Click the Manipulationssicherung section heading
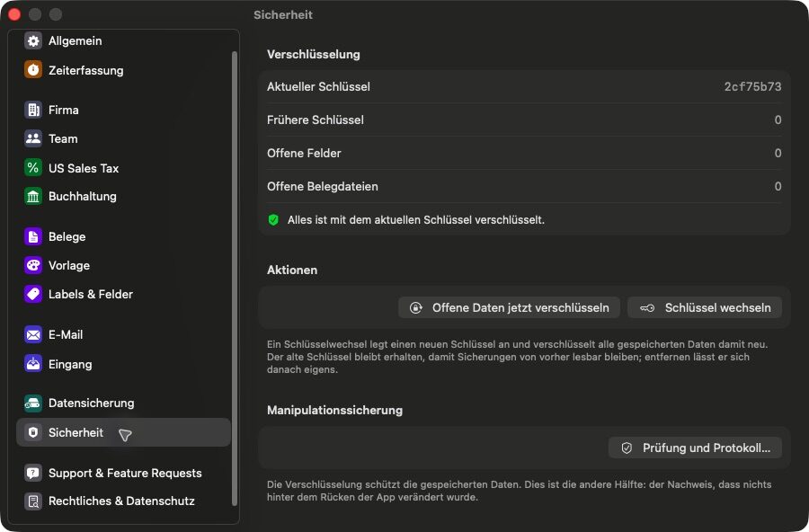 [335, 410]
